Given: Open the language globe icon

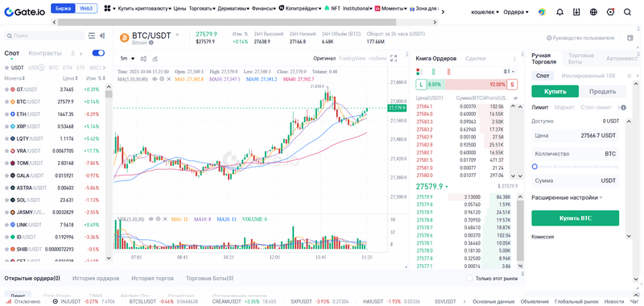Looking at the screenshot, I should 593,12.
